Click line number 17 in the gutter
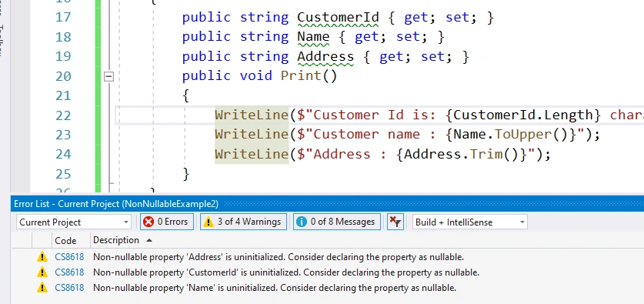The width and height of the screenshot is (644, 304). pos(63,18)
